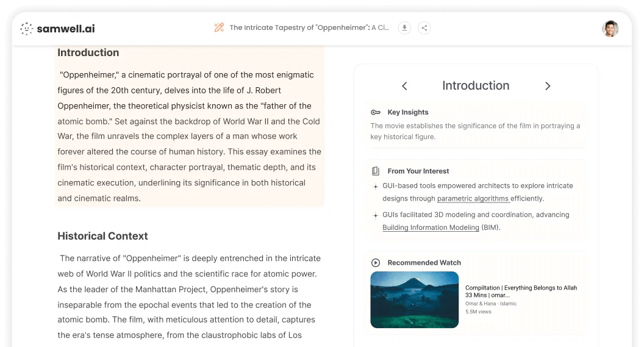The height and width of the screenshot is (347, 644).
Task: Go to next section with right chevron
Action: click(x=548, y=86)
